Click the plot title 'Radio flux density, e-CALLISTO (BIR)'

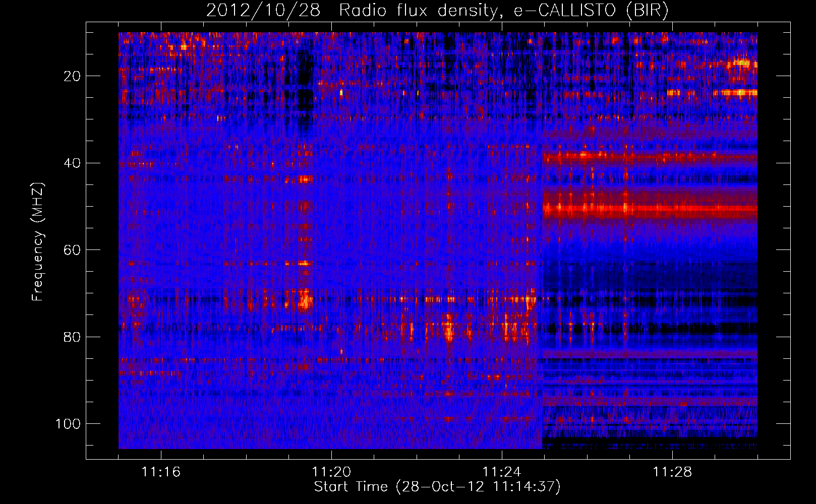(x=503, y=11)
